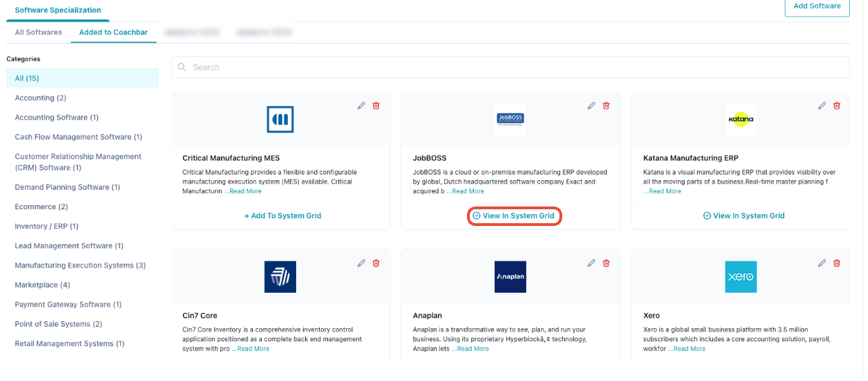Click trash icon on Critical Manufacturing MES

click(x=376, y=106)
